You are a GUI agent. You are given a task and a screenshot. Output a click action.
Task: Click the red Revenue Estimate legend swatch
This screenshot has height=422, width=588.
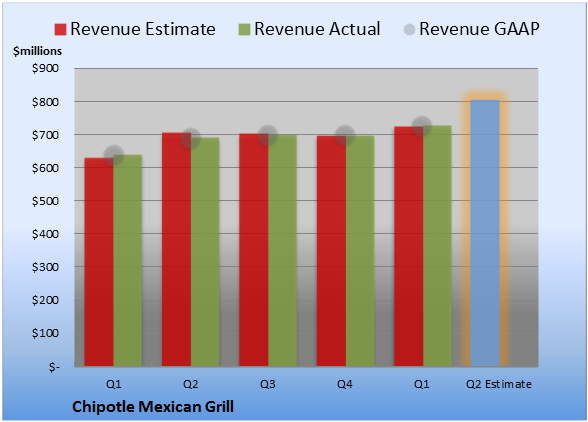pyautogui.click(x=60, y=30)
